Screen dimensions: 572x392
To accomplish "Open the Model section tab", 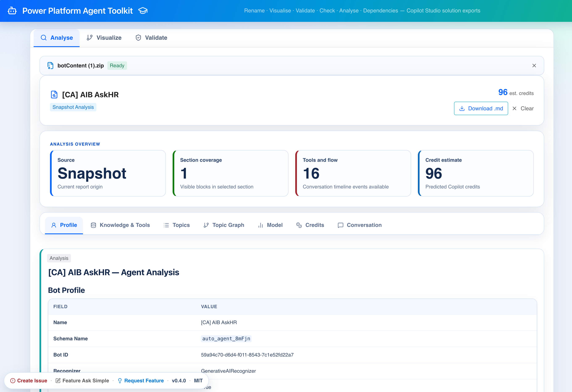I will (x=270, y=225).
